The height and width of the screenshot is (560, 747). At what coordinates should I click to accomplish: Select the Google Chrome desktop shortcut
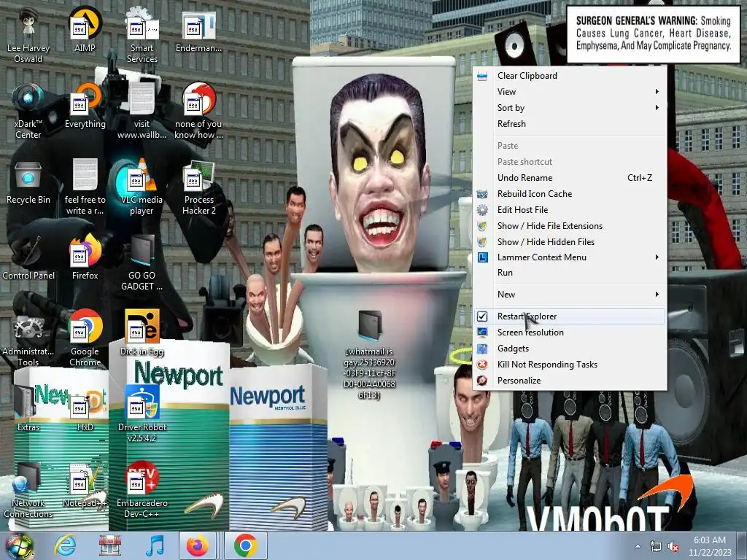(x=85, y=338)
